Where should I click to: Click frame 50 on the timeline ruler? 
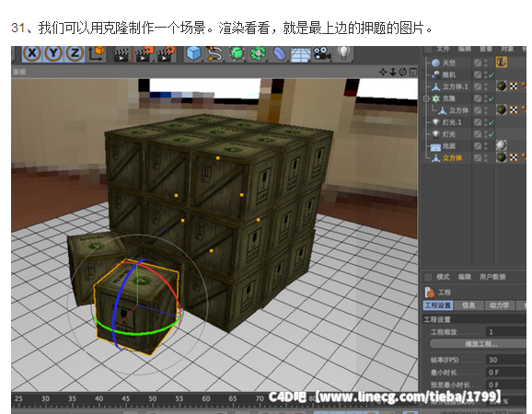point(153,399)
